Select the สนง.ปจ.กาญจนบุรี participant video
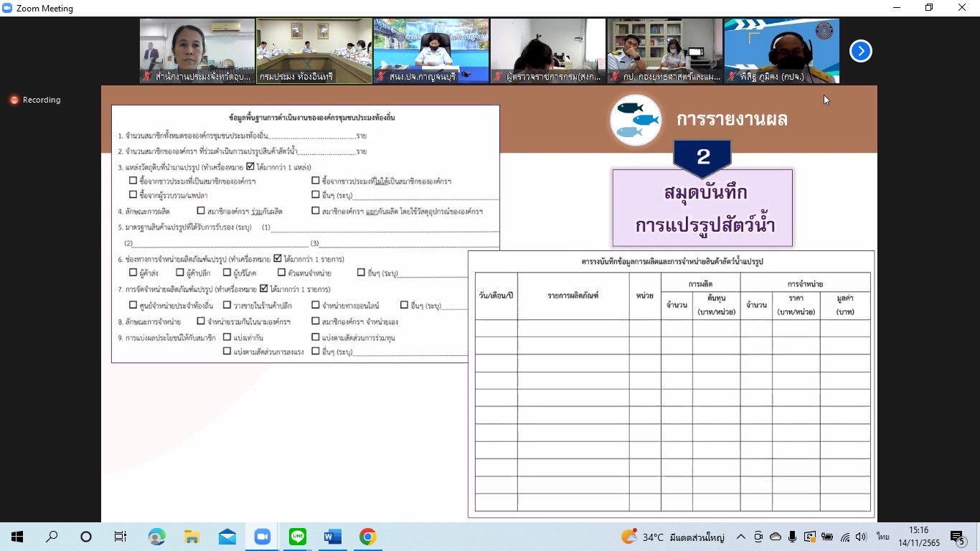The image size is (980, 551). coord(430,50)
